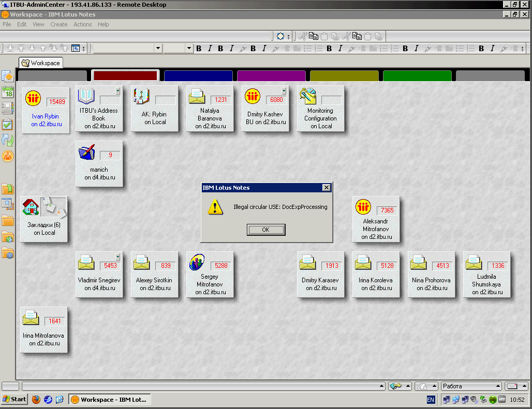532x409 pixels.
Task: Open Alexey Sirotkin mail tile
Action: (x=154, y=275)
